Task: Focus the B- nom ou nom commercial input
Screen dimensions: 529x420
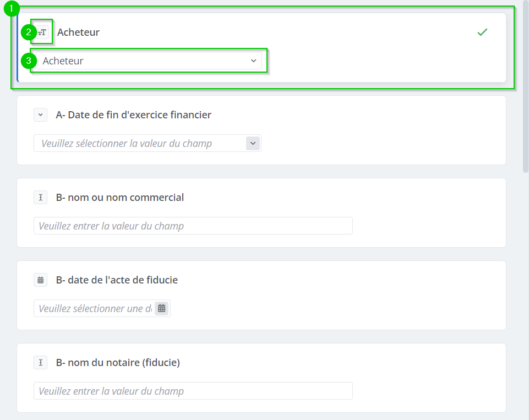Action: 193,226
